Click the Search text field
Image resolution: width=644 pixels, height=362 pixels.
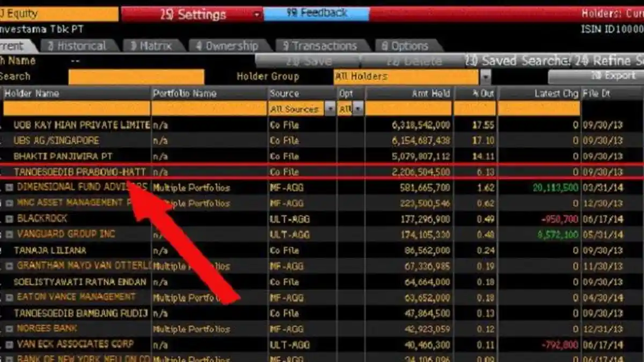click(x=136, y=77)
